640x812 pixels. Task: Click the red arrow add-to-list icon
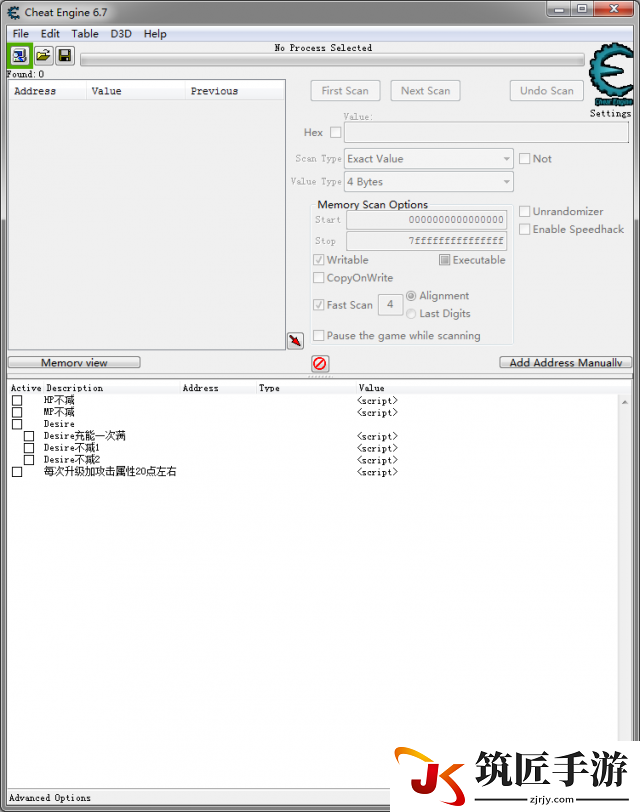coord(295,340)
